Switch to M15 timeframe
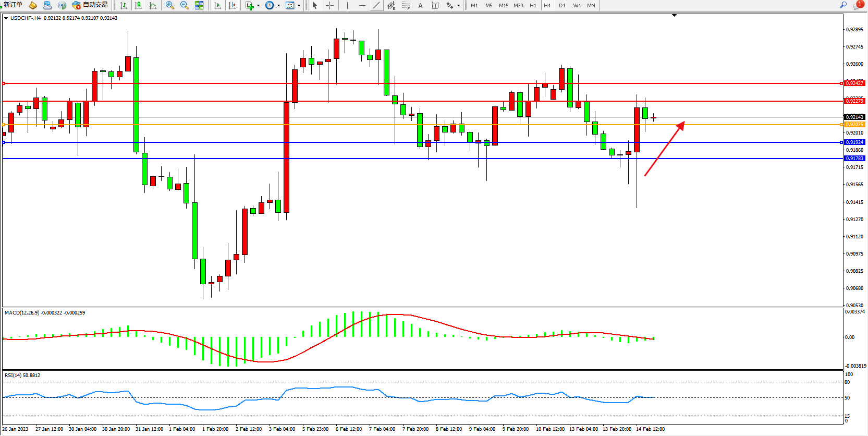The width and height of the screenshot is (868, 436). (x=503, y=5)
